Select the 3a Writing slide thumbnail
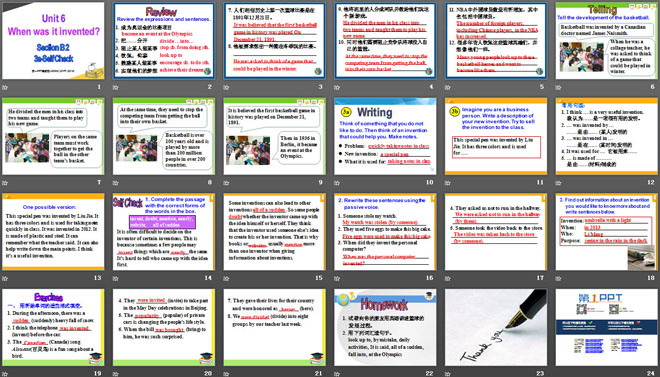This screenshot has height=377, width=660. [x=385, y=136]
